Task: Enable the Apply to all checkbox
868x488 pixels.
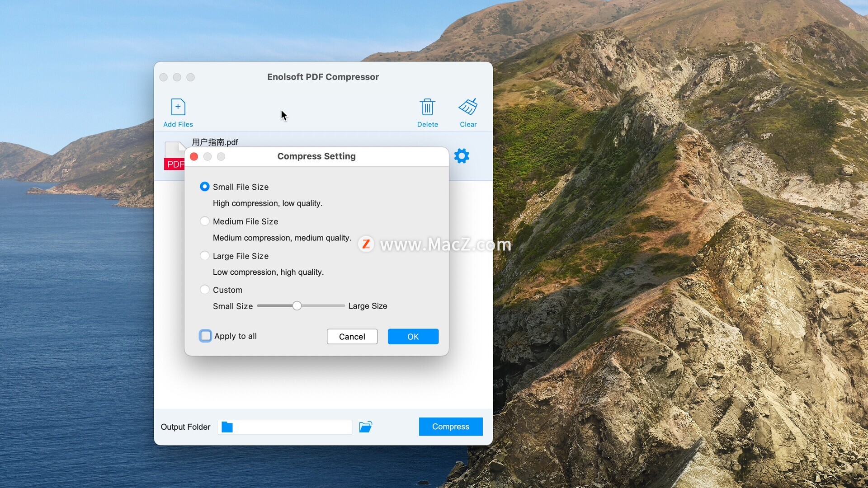Action: [206, 336]
